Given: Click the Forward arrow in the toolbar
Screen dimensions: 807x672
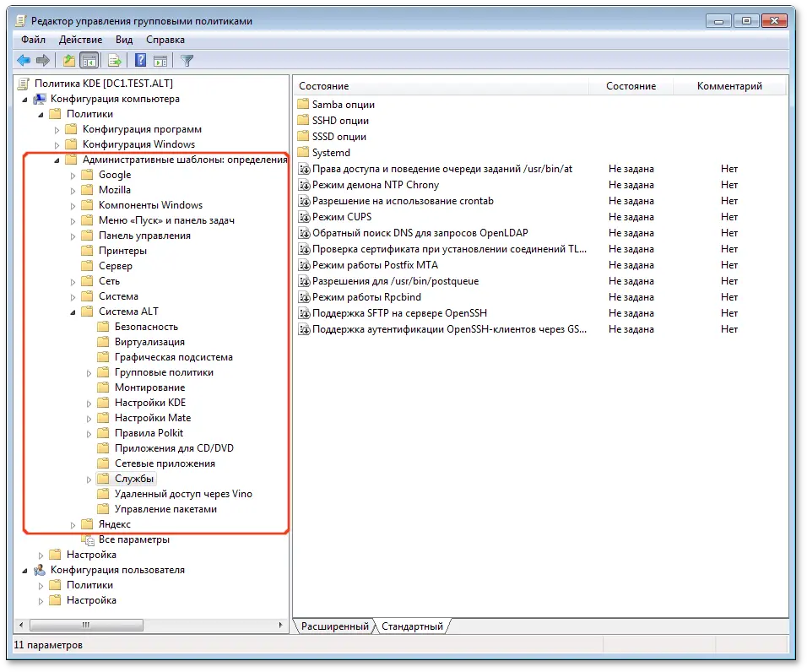Looking at the screenshot, I should click(43, 60).
